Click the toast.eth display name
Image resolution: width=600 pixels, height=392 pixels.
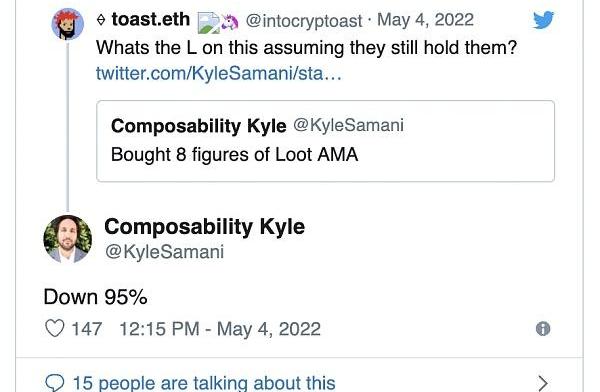pos(151,19)
